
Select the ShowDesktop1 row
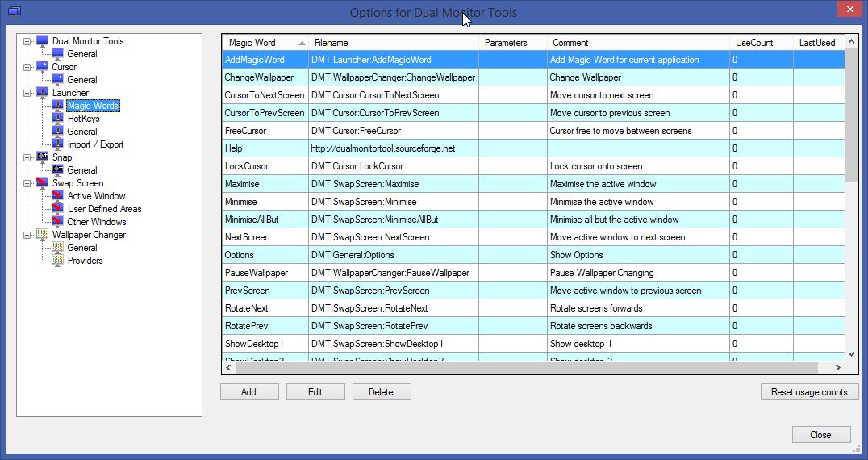pyautogui.click(x=534, y=343)
